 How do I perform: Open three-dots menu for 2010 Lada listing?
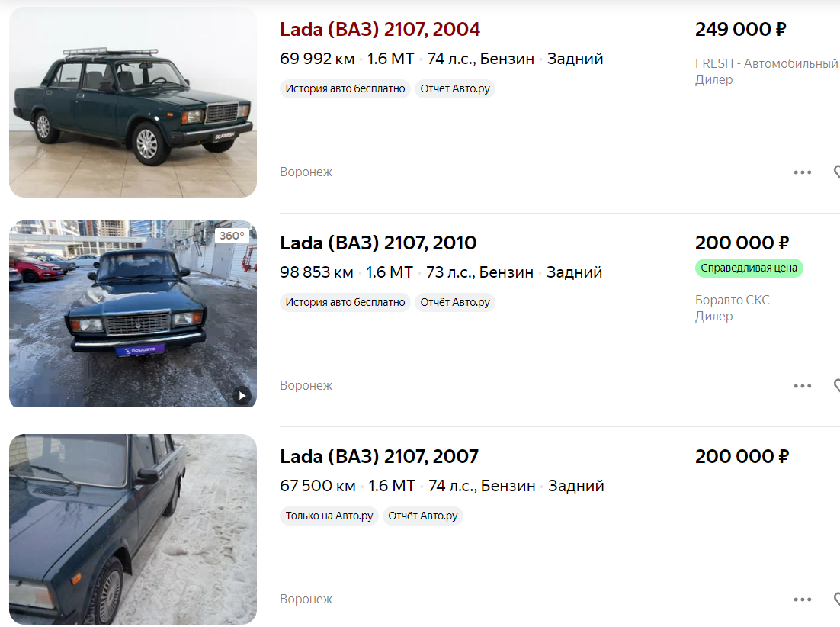[x=802, y=386]
